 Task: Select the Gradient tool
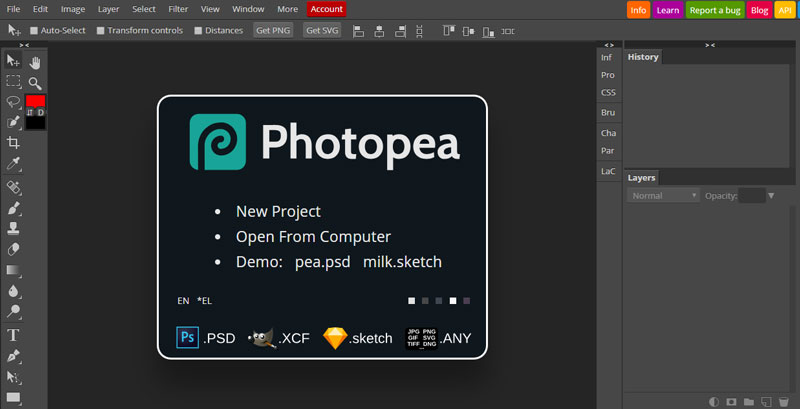point(13,270)
